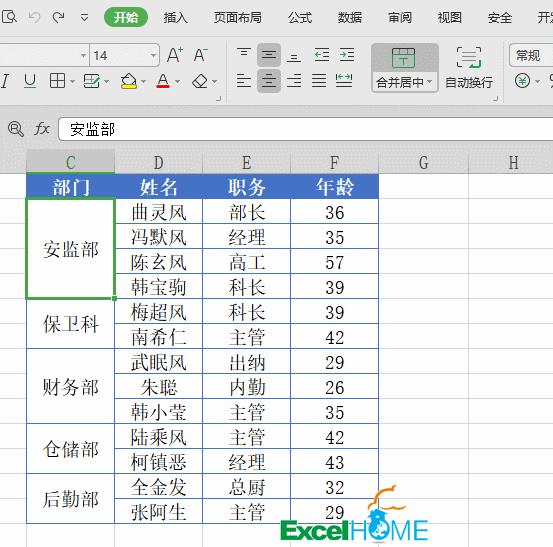Open the fill color dropdown arrow
The width and height of the screenshot is (553, 547).
(x=144, y=82)
